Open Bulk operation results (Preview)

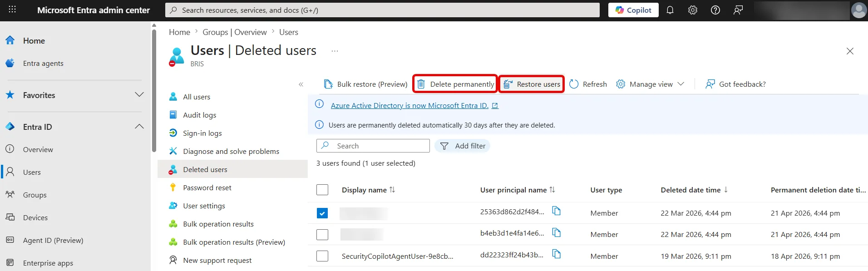point(234,242)
